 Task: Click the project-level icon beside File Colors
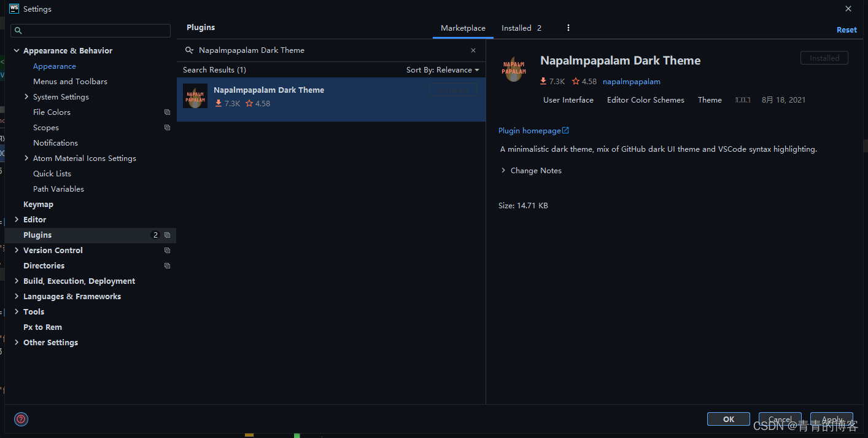[167, 112]
